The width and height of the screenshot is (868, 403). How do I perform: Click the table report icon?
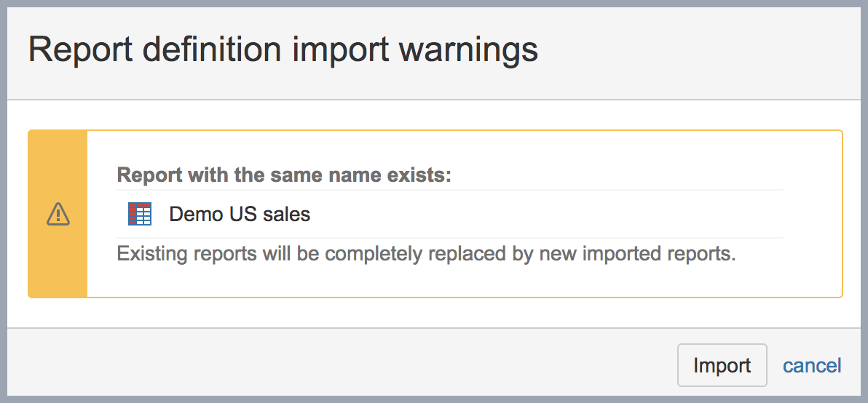point(140,214)
